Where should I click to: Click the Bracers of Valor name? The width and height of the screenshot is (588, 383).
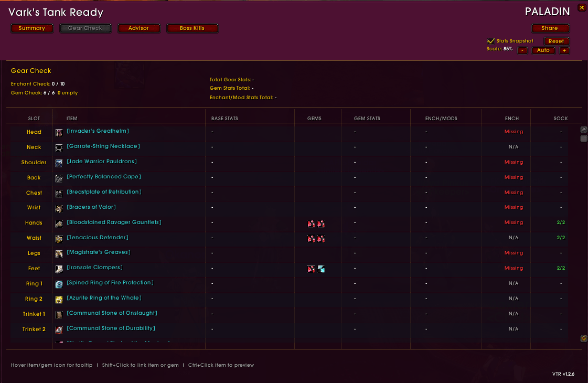pos(91,207)
